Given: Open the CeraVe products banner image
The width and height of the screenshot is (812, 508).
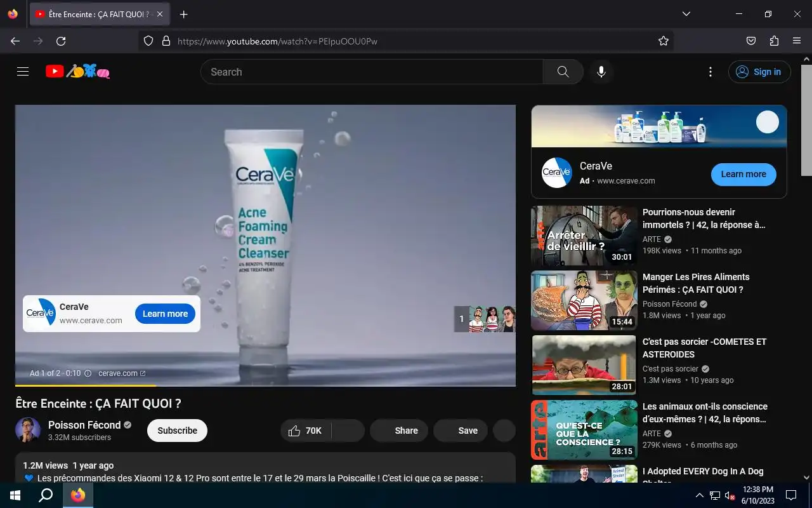Looking at the screenshot, I should point(659,126).
